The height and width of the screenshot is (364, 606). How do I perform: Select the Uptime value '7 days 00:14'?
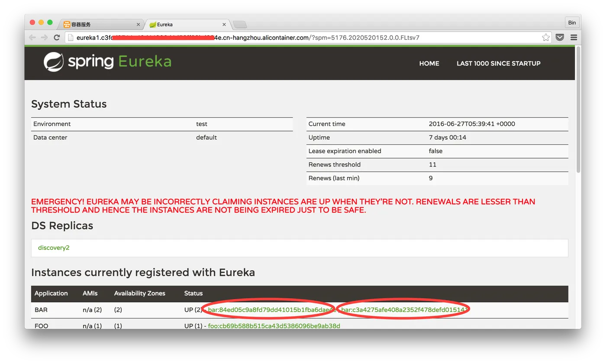click(x=448, y=137)
